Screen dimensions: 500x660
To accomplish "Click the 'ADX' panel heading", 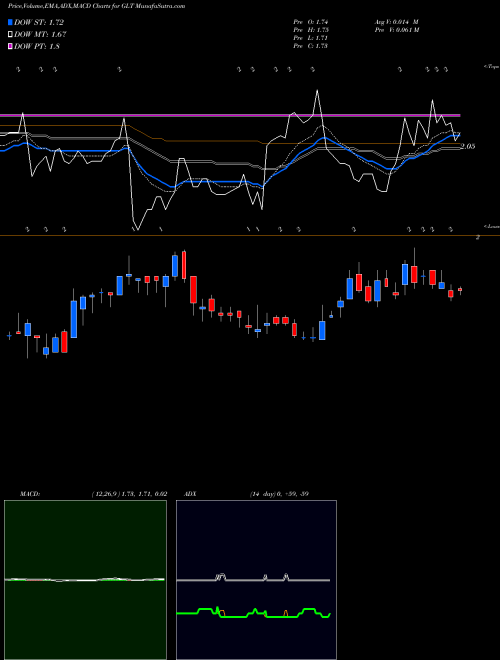I will coord(190,494).
